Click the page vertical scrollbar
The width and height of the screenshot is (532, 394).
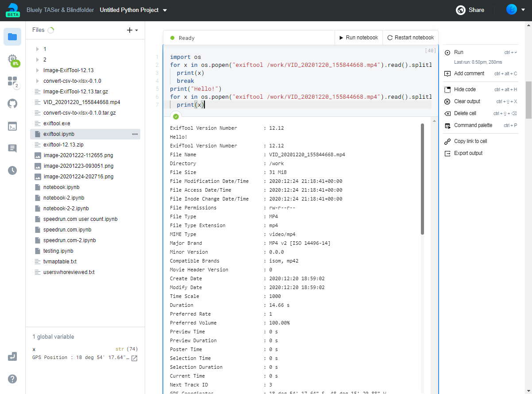tap(528, 100)
